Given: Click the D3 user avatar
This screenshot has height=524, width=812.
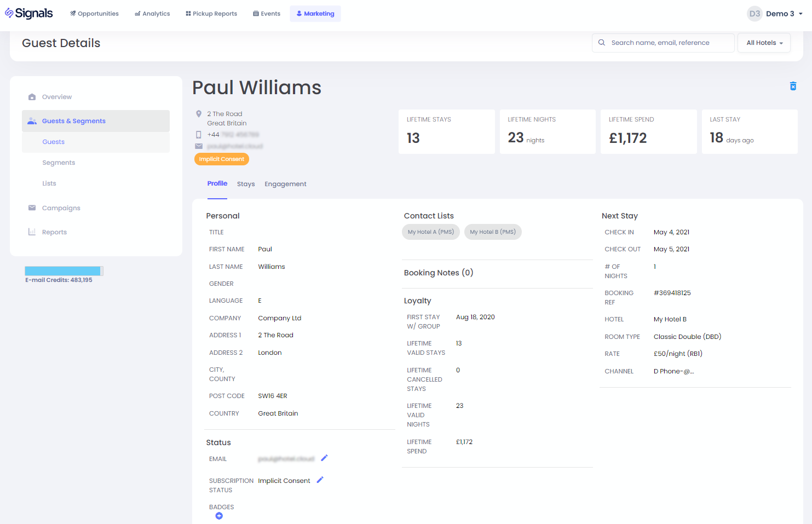Looking at the screenshot, I should (755, 14).
